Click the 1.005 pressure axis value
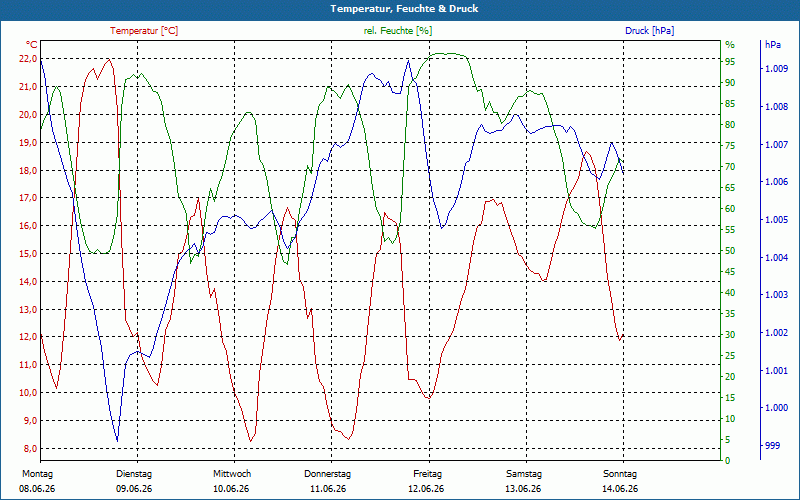 pyautogui.click(x=776, y=219)
